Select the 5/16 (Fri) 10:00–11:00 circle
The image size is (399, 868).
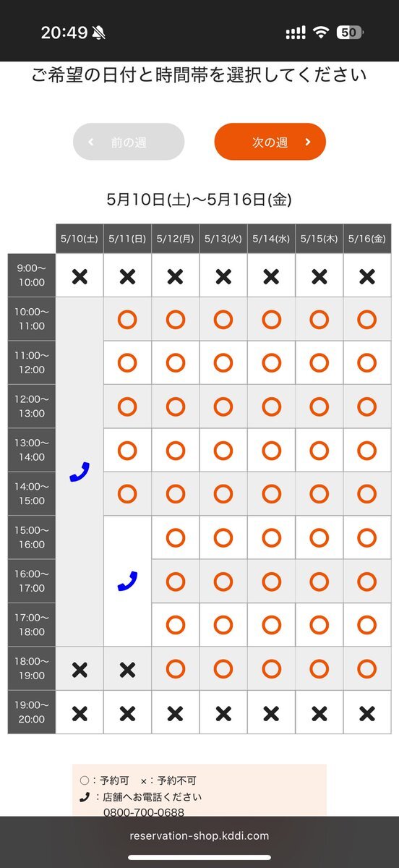tap(367, 319)
